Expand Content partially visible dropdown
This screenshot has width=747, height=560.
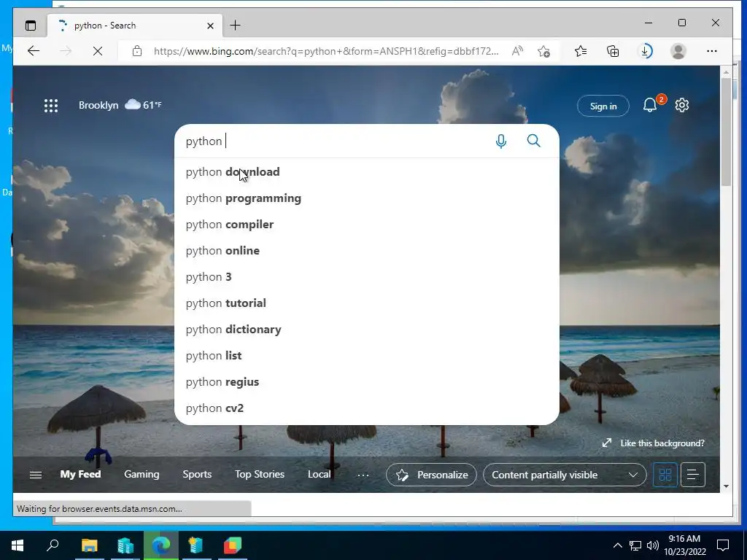point(565,475)
